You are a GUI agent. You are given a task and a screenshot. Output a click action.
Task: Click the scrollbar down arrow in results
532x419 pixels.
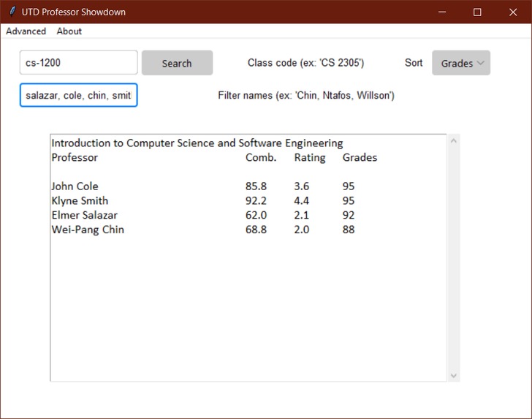click(x=454, y=376)
